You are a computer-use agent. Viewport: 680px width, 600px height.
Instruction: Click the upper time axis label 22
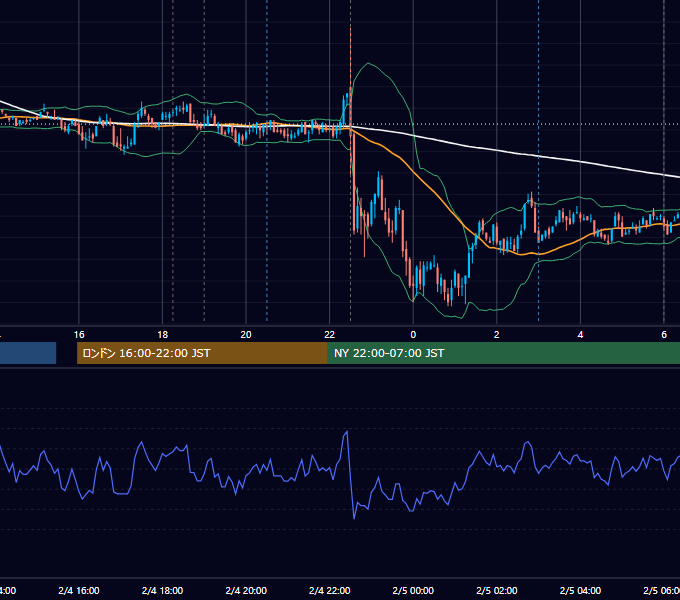coord(330,335)
